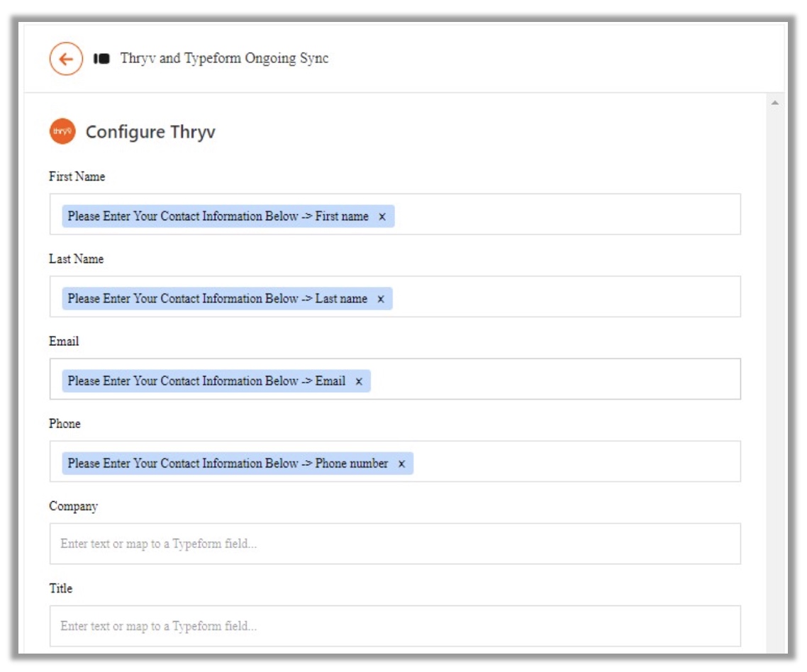Click the orange back arrow button
Screen dimensions: 807x672
click(x=66, y=59)
